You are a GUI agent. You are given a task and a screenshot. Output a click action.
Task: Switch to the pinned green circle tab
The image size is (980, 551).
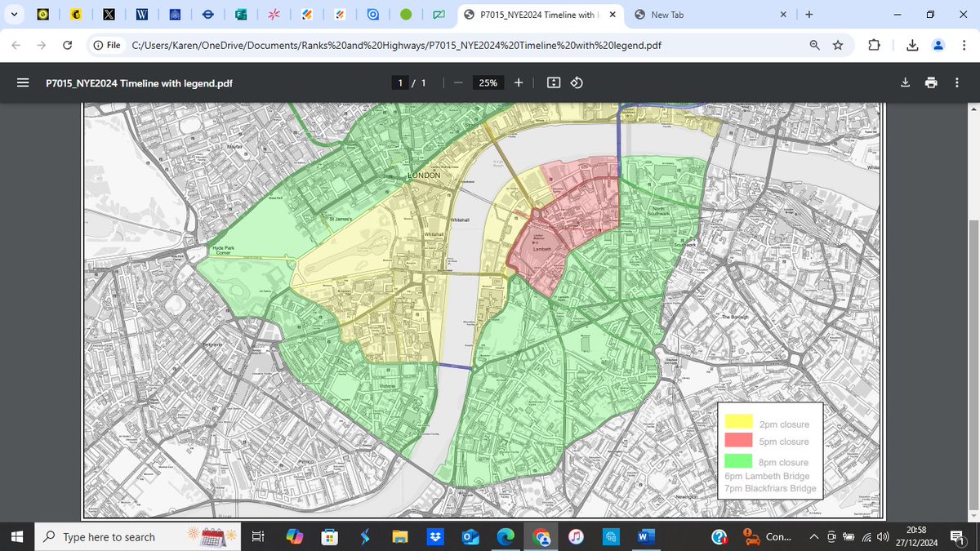point(406,15)
